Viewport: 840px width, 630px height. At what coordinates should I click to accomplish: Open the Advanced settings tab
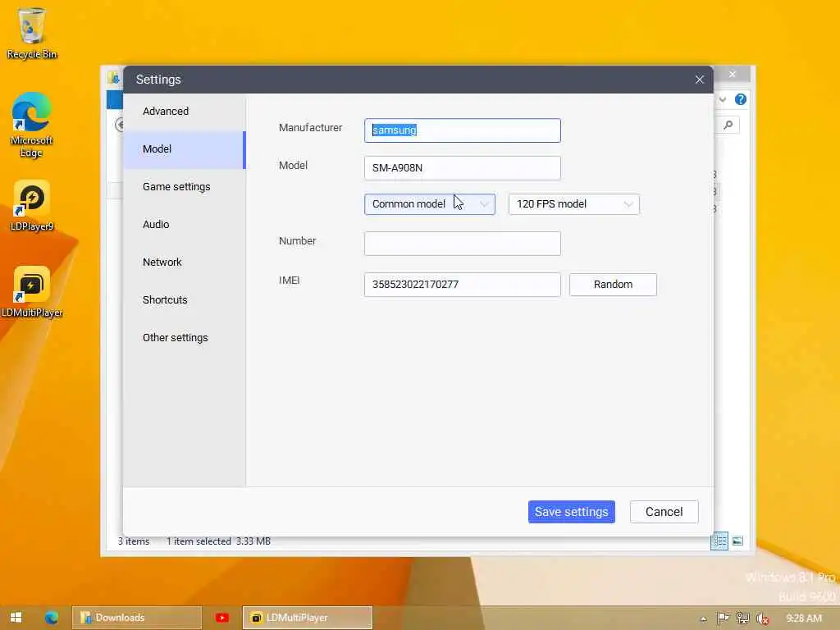coord(185,112)
